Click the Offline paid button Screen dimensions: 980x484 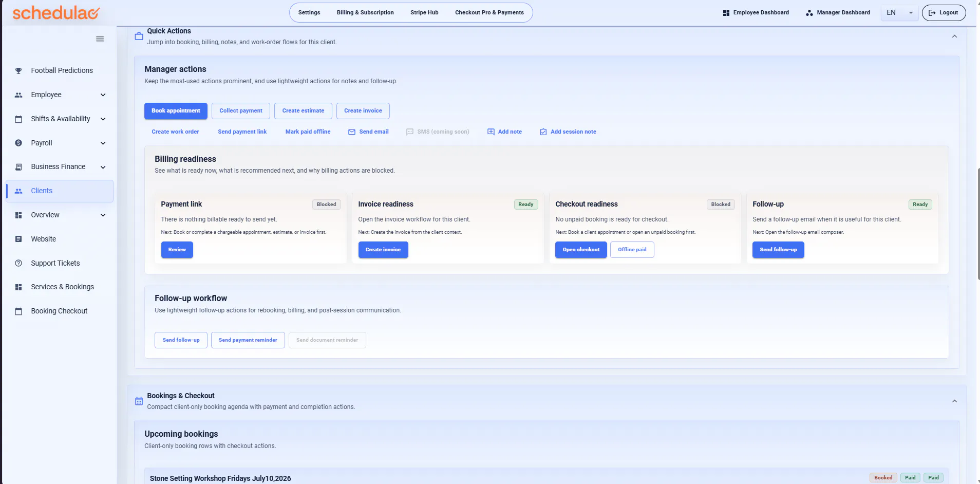632,250
